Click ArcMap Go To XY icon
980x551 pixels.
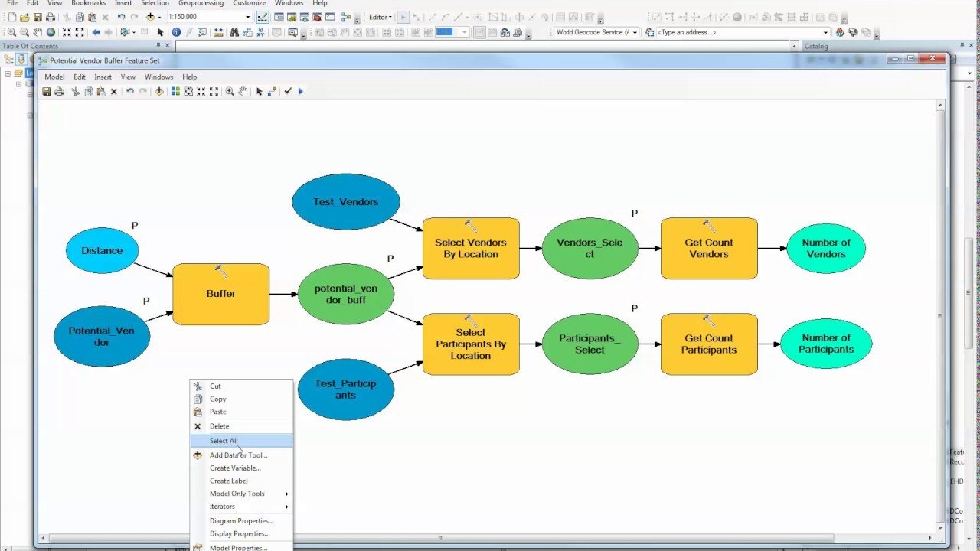pyautogui.click(x=261, y=32)
